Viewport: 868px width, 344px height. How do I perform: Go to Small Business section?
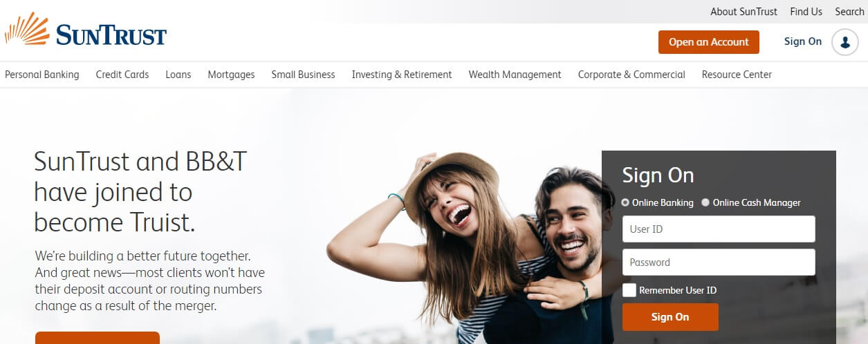coord(303,75)
